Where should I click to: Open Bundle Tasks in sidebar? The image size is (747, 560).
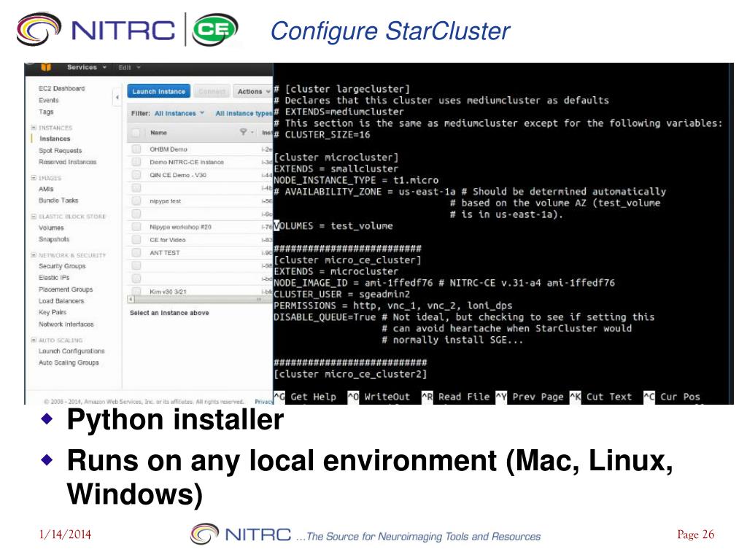(58, 201)
